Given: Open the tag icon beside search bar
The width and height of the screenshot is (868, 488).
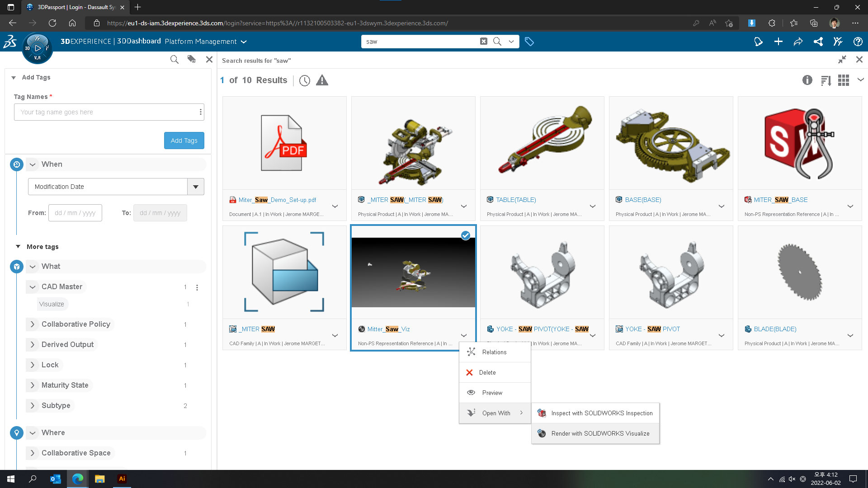Looking at the screenshot, I should click(x=529, y=42).
